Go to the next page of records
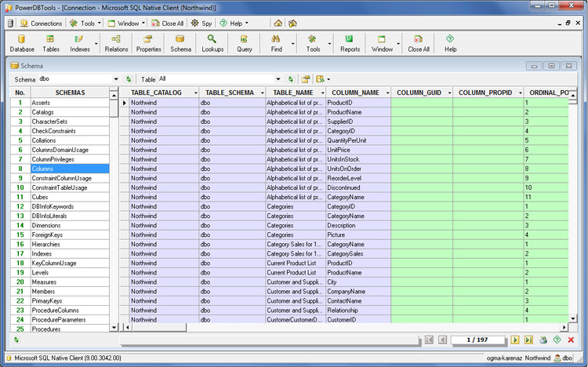 pos(515,340)
